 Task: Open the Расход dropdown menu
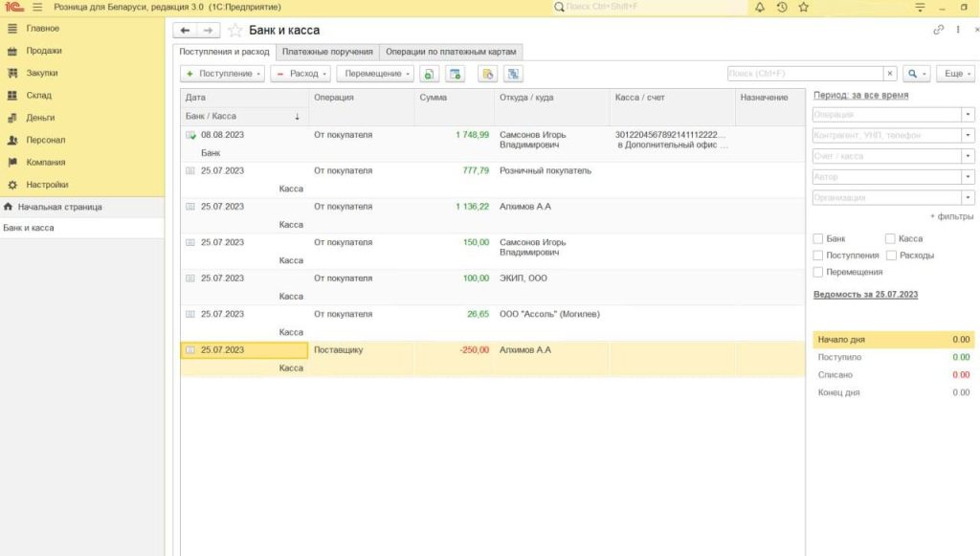point(301,74)
